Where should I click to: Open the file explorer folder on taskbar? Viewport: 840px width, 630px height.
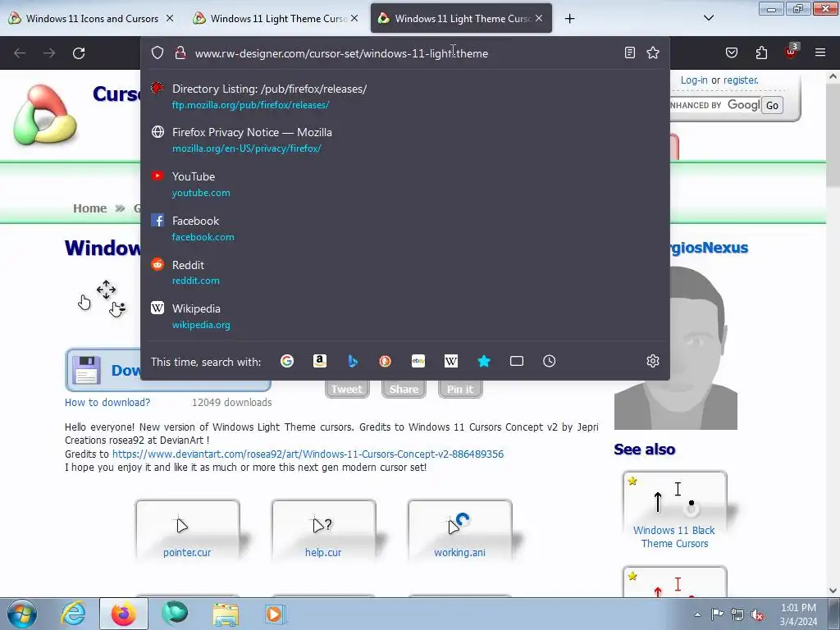click(226, 614)
